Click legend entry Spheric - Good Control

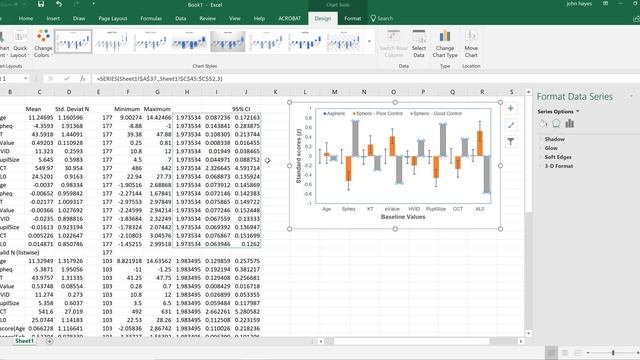coord(436,113)
